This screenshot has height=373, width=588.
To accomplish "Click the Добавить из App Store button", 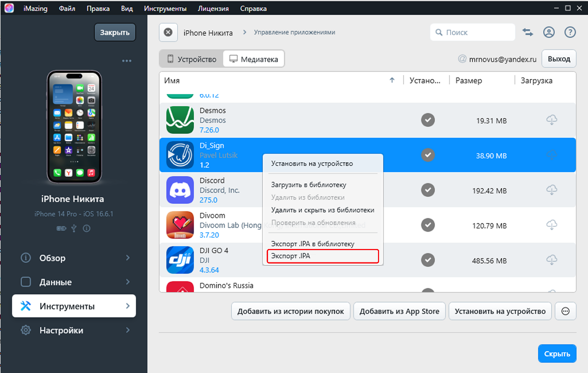I will 399,311.
